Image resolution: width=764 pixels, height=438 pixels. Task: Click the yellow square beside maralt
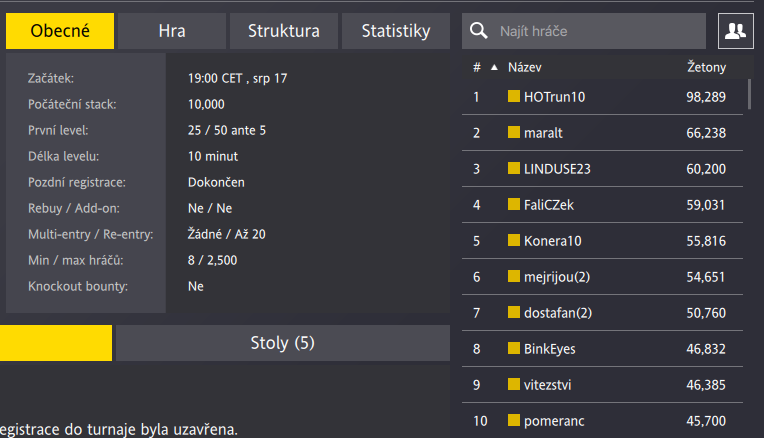pos(514,132)
